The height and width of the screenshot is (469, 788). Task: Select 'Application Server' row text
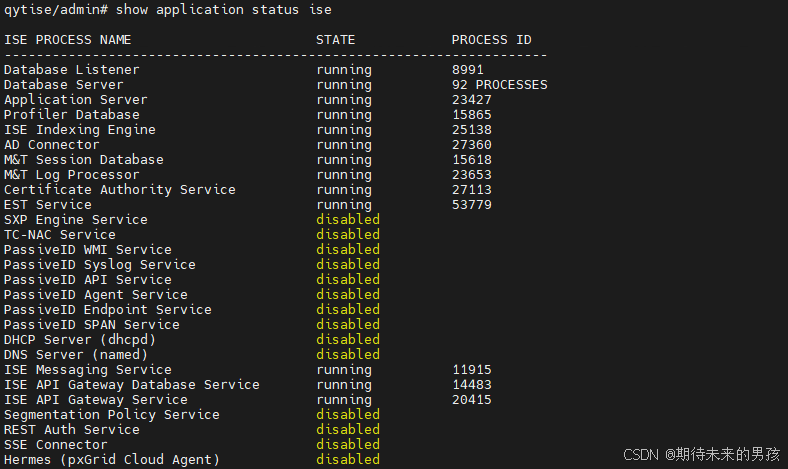76,100
